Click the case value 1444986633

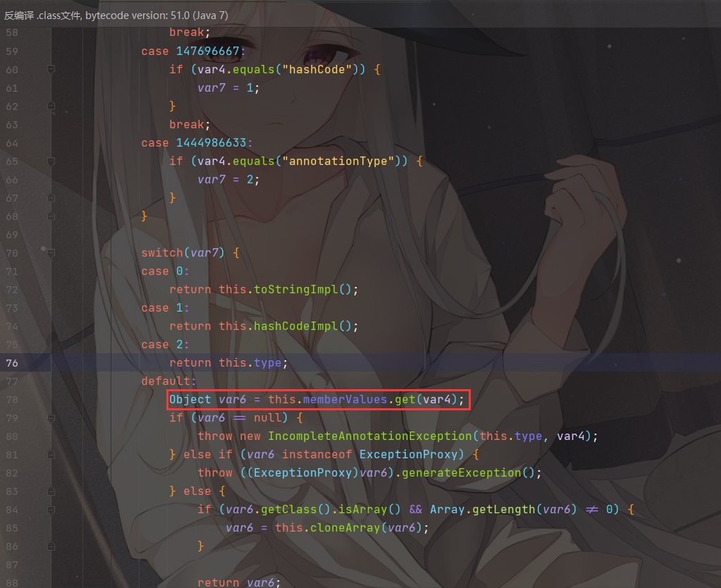[211, 142]
